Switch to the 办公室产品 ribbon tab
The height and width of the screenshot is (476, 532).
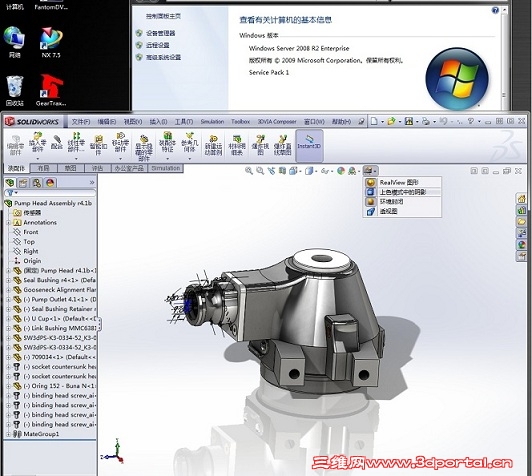click(x=129, y=168)
